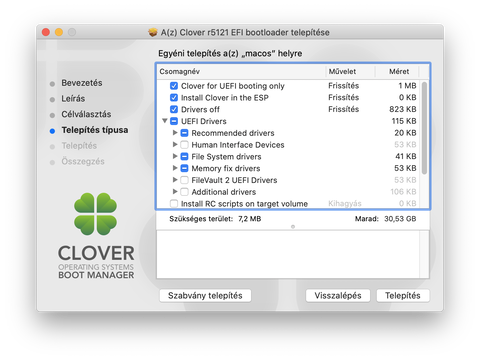Click the Egyéni telepítés heading text
Image resolution: width=480 pixels, height=360 pixels.
pos(230,53)
